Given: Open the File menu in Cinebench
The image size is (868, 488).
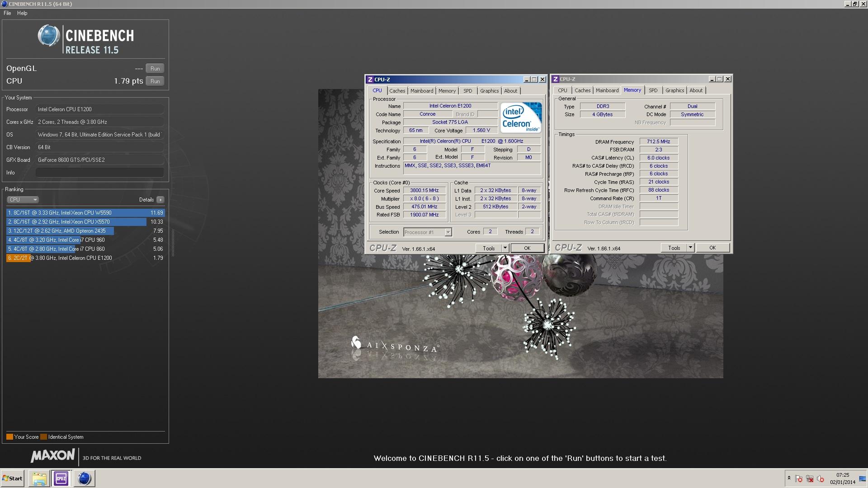Looking at the screenshot, I should (7, 13).
